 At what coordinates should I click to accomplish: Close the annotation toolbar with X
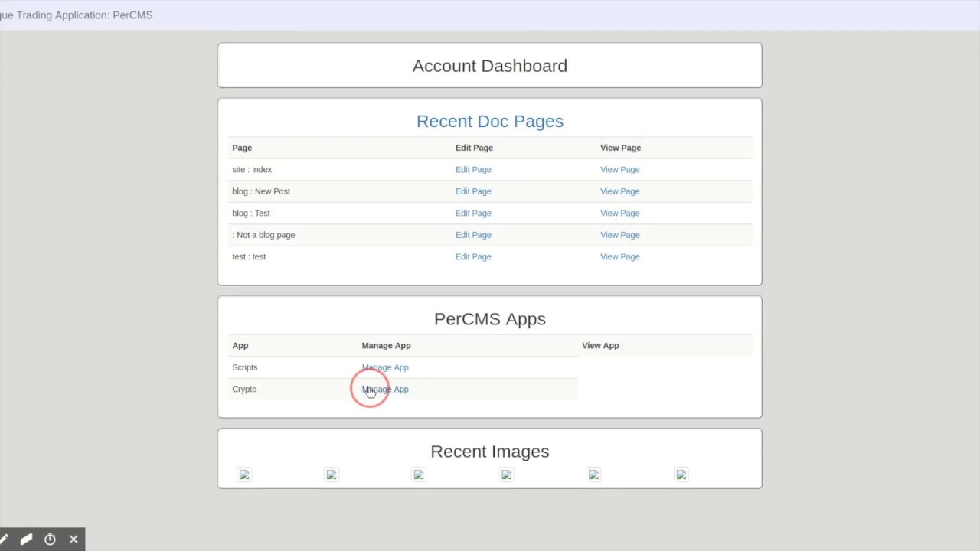(x=73, y=540)
